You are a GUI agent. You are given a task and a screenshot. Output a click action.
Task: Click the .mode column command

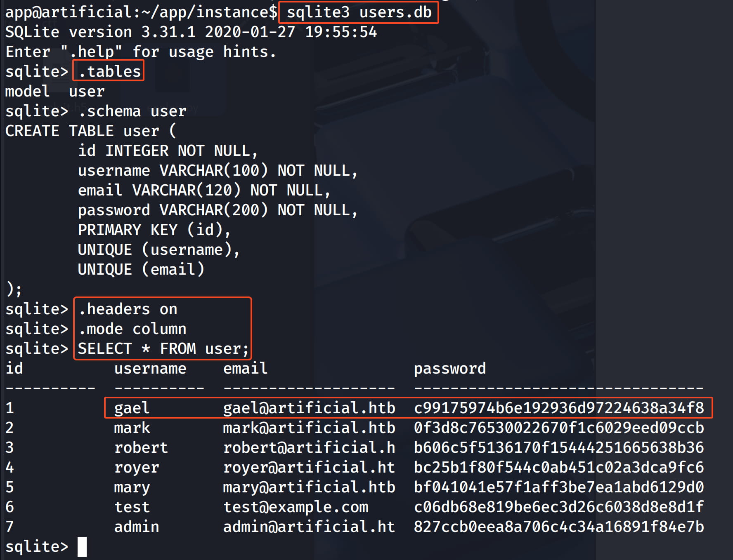(x=132, y=329)
